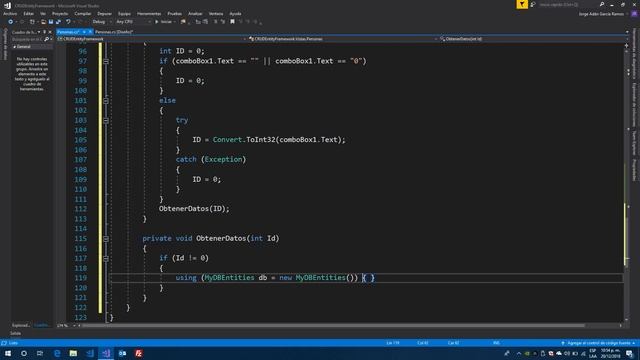Open the Any CPU platform dropdown

tap(133, 22)
